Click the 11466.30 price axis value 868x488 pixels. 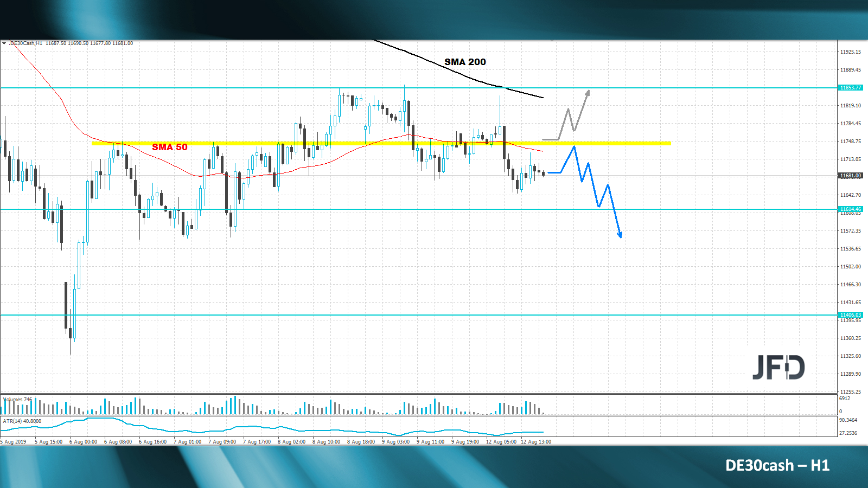tap(851, 285)
